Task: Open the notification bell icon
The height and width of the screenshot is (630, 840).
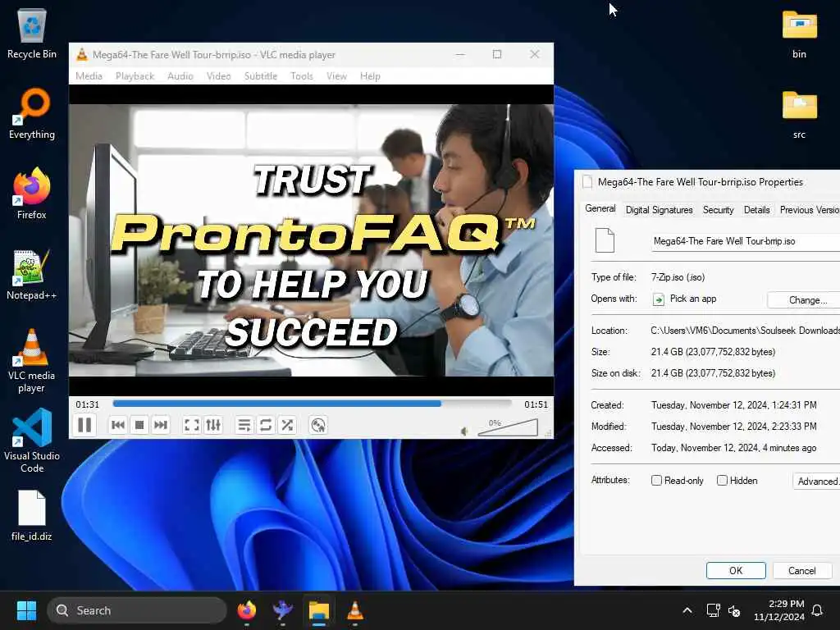Action: point(817,610)
